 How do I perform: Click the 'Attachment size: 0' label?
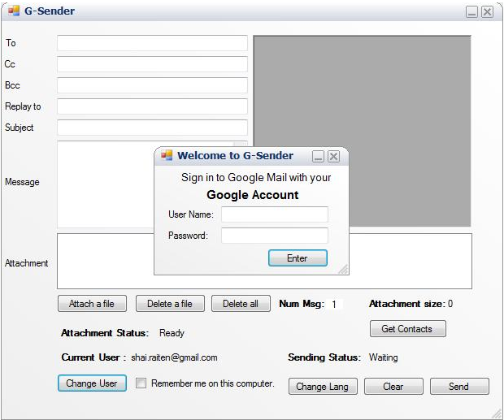(x=411, y=304)
